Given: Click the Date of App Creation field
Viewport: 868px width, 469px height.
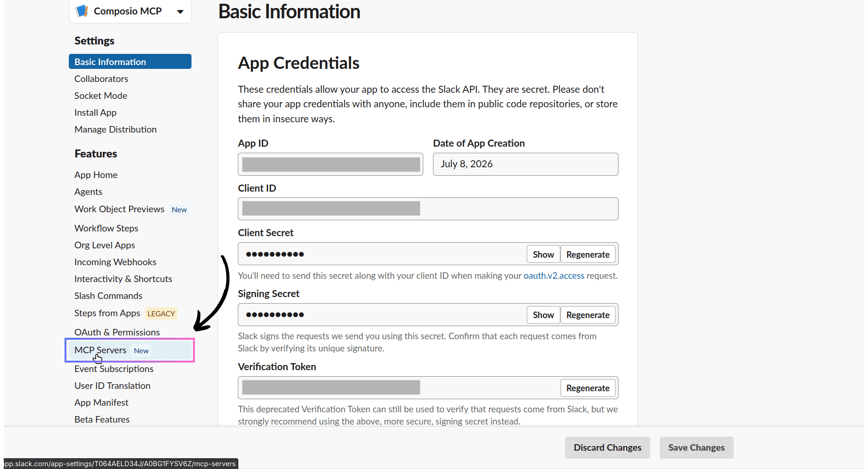Looking at the screenshot, I should [x=525, y=164].
